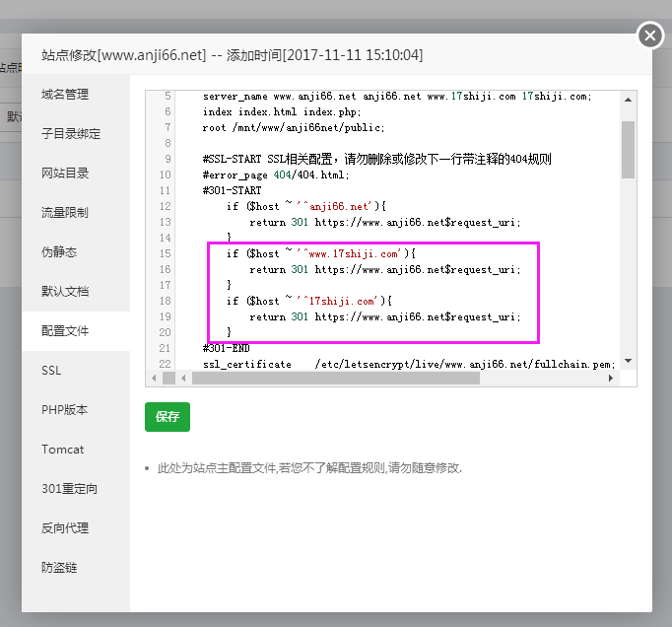The width and height of the screenshot is (672, 627).
Task: Open the SSL tab
Action: 76,371
